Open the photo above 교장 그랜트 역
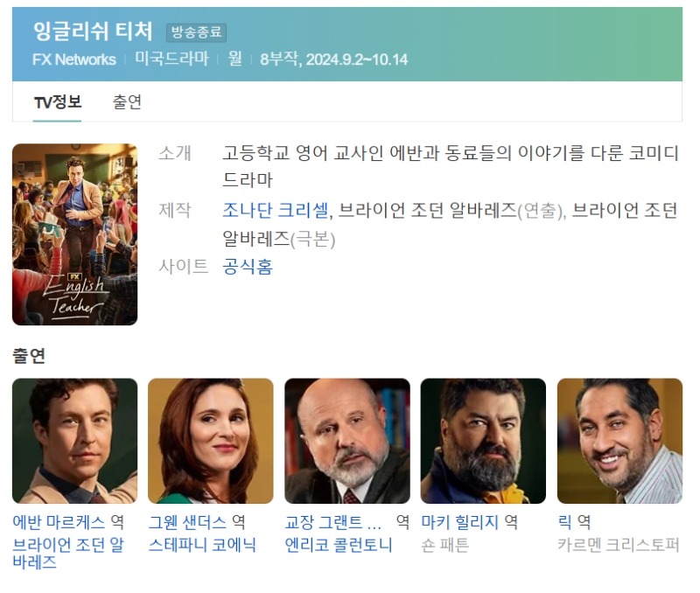 click(347, 441)
